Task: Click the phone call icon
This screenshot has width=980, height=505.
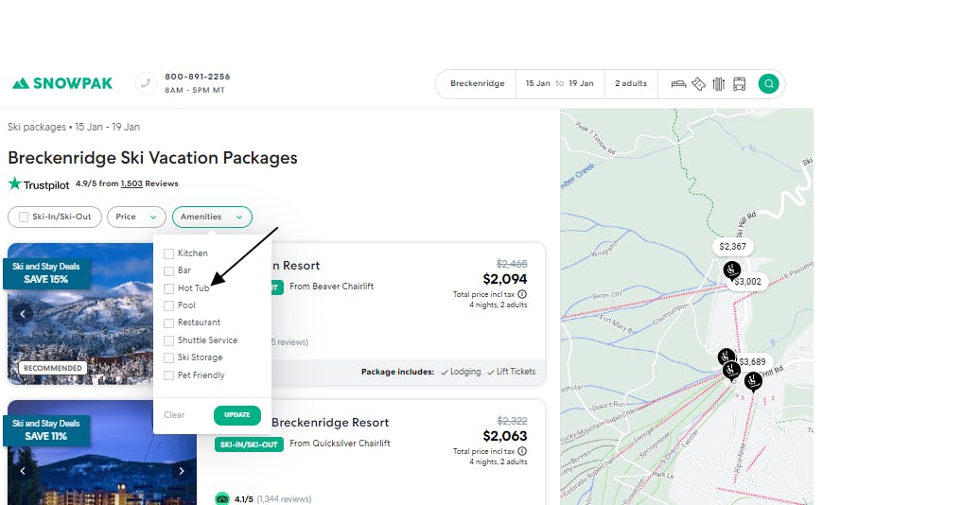Action: [x=146, y=83]
